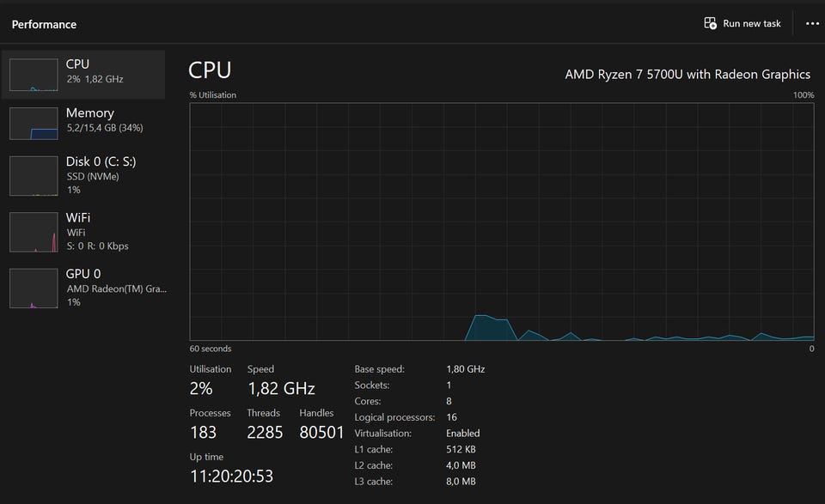Click the 183 processes count

203,433
